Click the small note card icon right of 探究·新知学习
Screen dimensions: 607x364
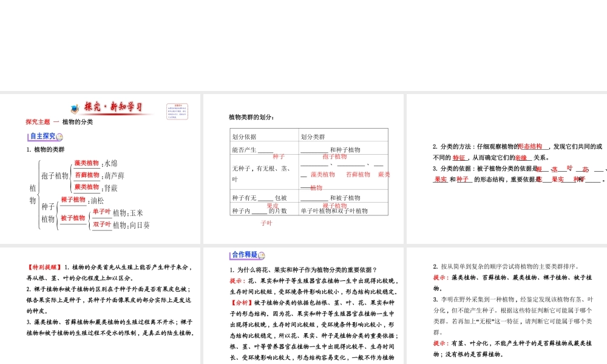177,112
